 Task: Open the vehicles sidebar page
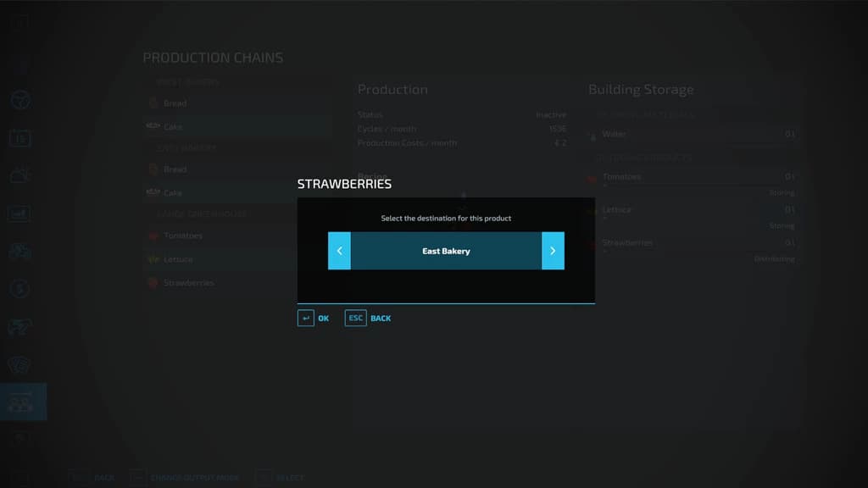(20, 251)
